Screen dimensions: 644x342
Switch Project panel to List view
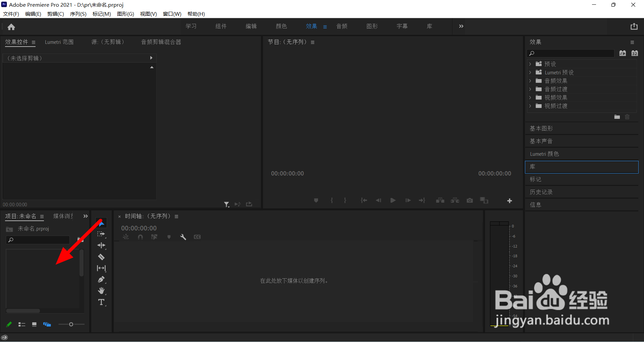22,324
